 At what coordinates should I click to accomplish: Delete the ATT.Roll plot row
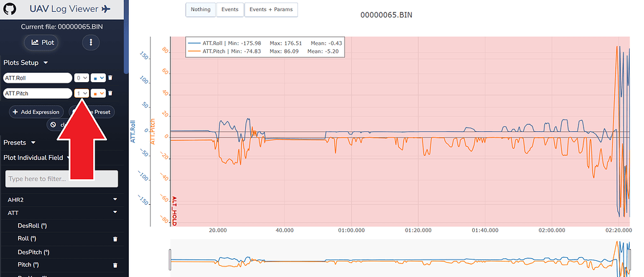point(110,78)
